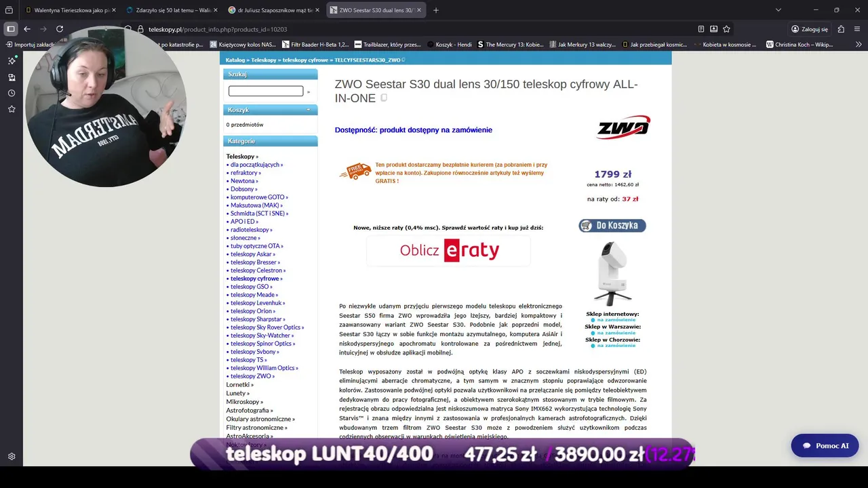
Task: Open Koszyk - Hendi bookmark
Action: click(x=450, y=45)
